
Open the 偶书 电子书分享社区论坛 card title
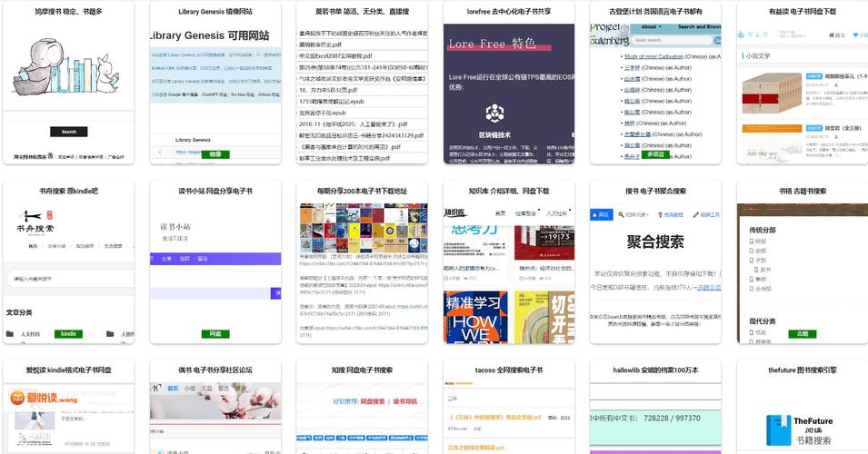pos(215,370)
